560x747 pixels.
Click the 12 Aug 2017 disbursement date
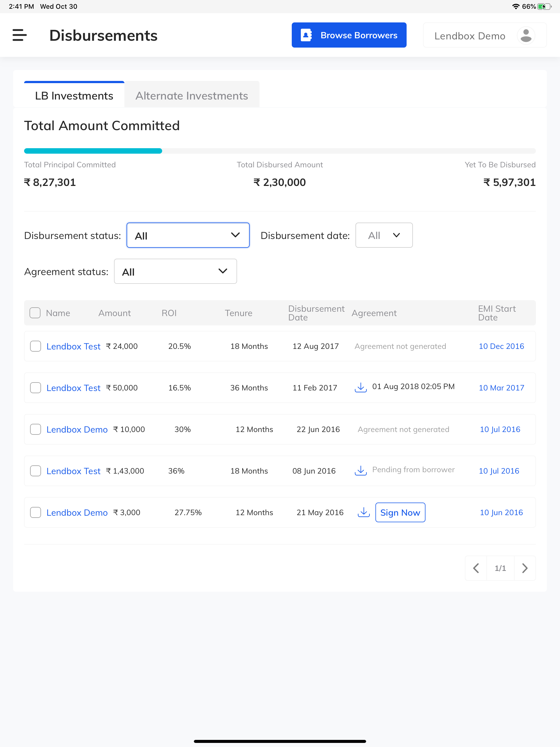(x=316, y=346)
